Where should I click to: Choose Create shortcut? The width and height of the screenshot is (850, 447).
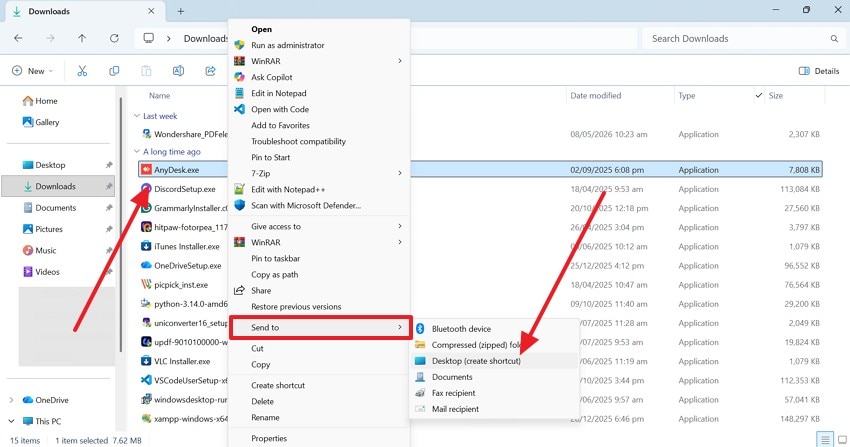click(x=319, y=385)
